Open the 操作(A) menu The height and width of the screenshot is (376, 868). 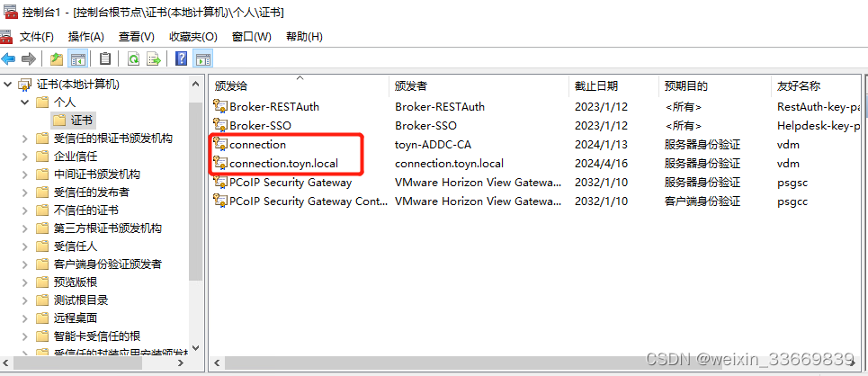click(85, 37)
